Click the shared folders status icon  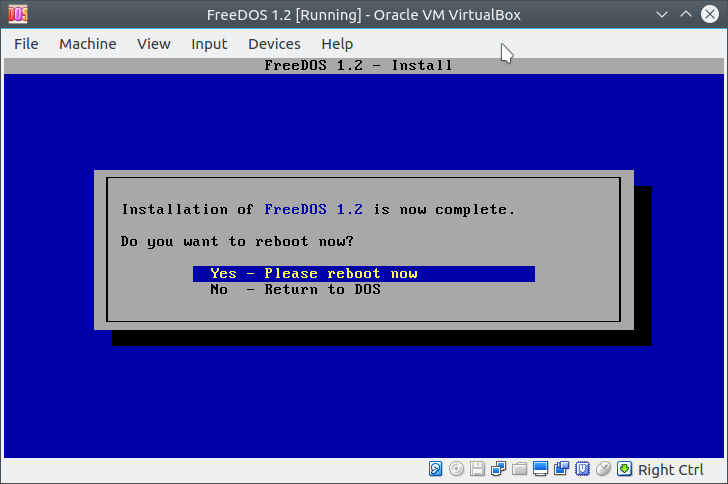pyautogui.click(x=520, y=469)
